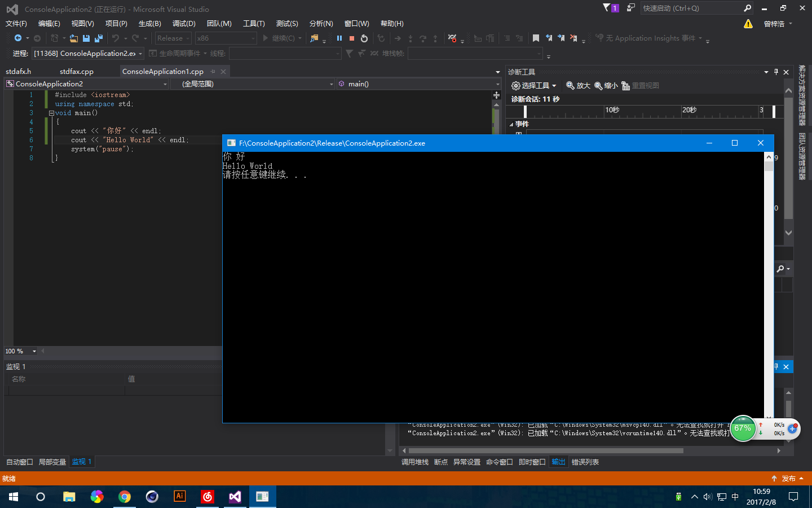Screen dimensions: 812x508
Task: Switch to the stdafx.h tab
Action: 18,72
